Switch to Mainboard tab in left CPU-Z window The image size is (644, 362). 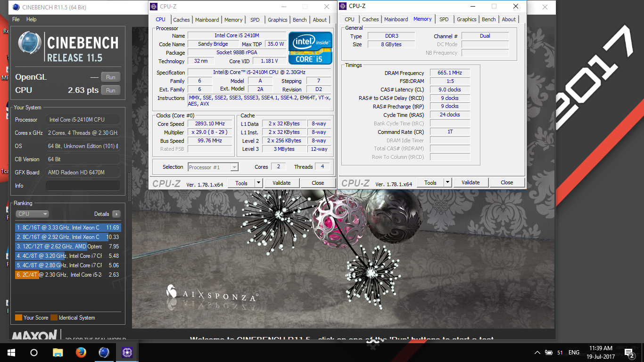(207, 20)
